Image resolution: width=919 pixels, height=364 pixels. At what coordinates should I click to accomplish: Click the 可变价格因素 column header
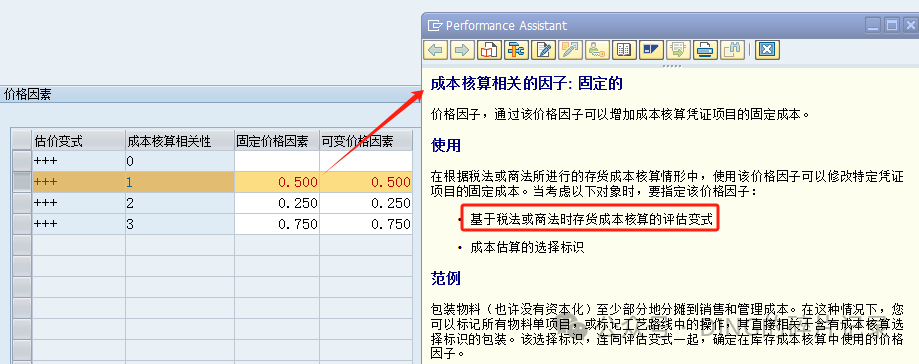point(366,141)
